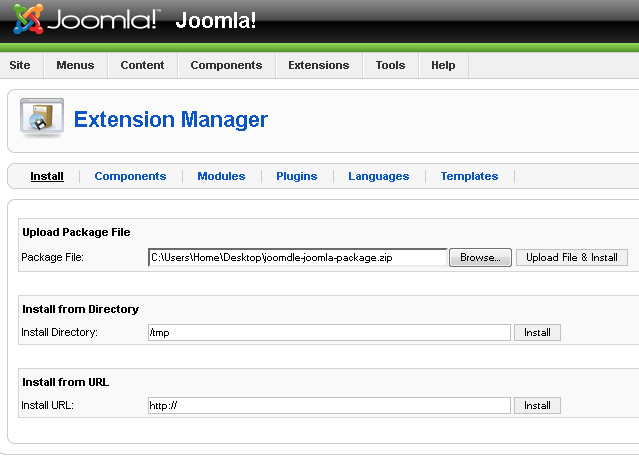Switch to the Components submenu tab
639x459 pixels.
pos(130,176)
